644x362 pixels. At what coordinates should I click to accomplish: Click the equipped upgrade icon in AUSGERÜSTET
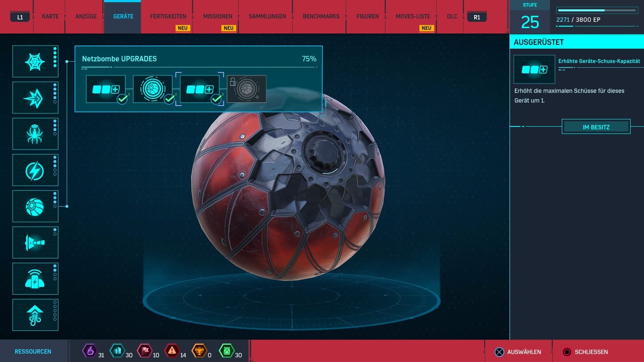(x=534, y=69)
